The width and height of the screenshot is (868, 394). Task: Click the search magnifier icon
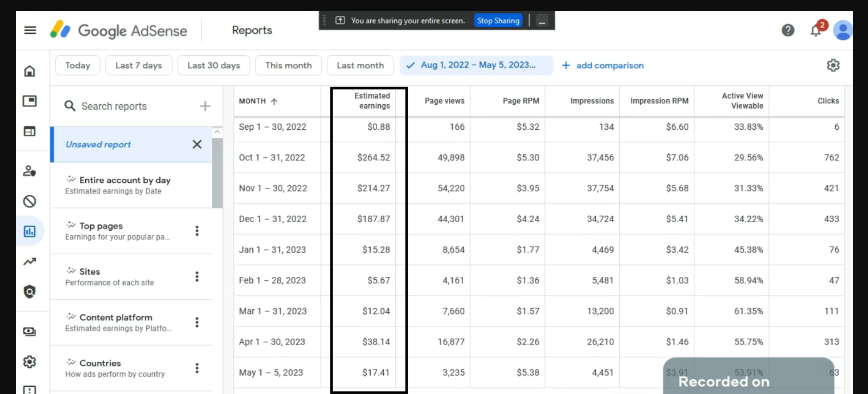pyautogui.click(x=69, y=106)
